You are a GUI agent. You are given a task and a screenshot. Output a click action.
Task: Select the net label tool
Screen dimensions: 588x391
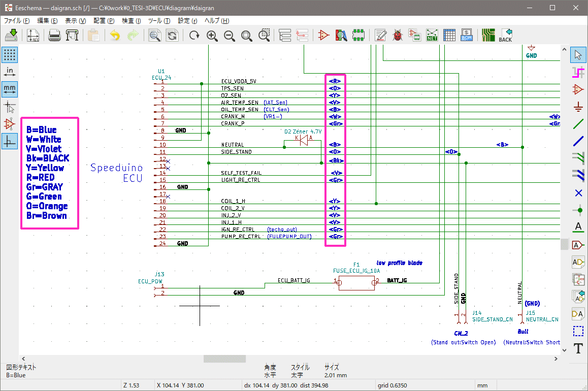(x=578, y=227)
